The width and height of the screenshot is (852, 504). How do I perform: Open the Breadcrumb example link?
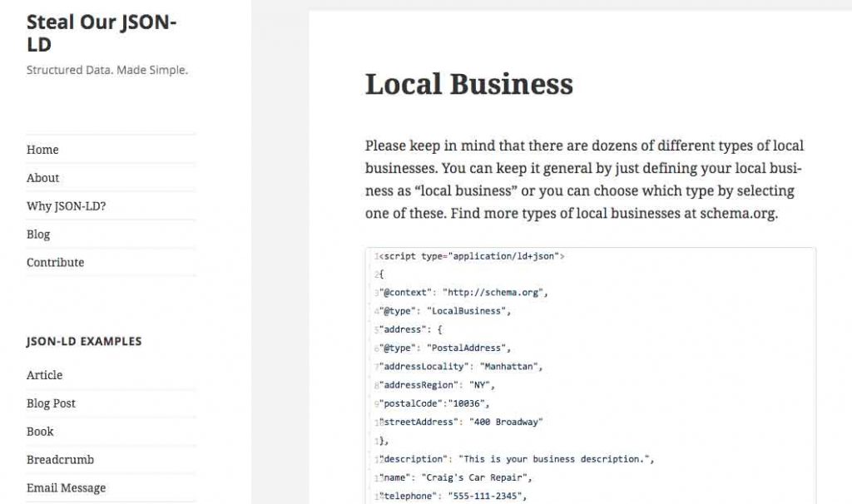60,460
